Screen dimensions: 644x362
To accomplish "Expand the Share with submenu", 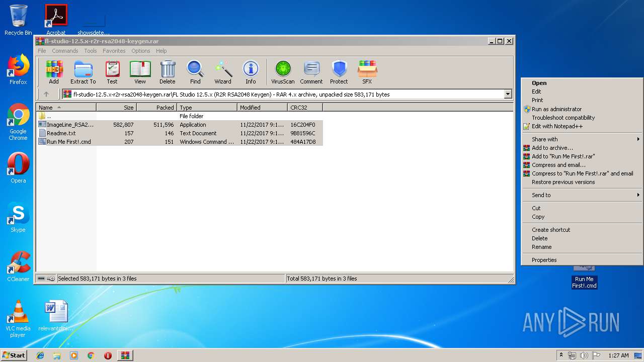I will (582, 139).
